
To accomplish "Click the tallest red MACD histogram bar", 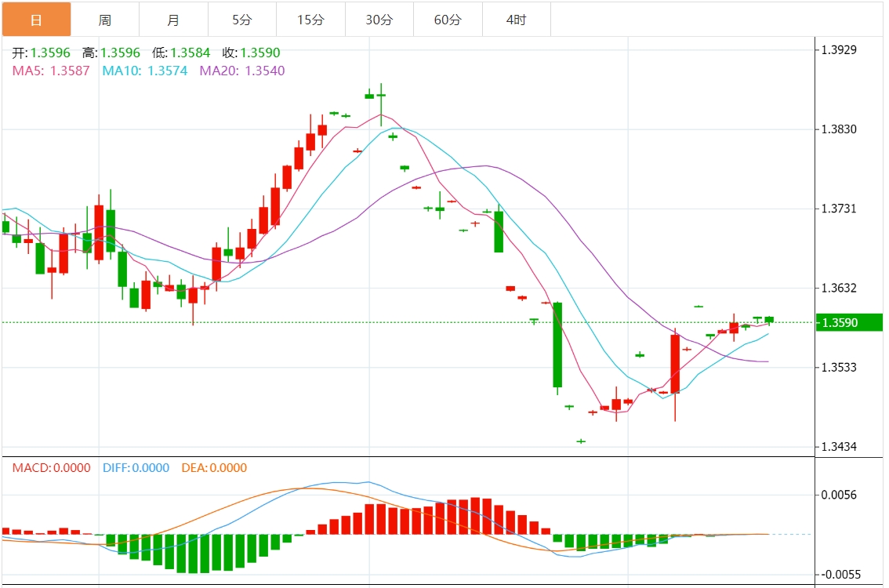I will [x=476, y=516].
